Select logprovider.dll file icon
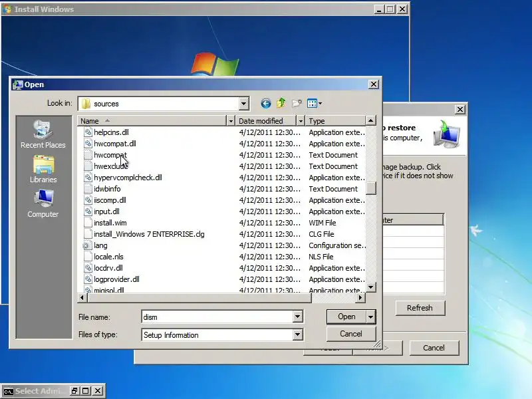532x399 pixels. [x=88, y=279]
